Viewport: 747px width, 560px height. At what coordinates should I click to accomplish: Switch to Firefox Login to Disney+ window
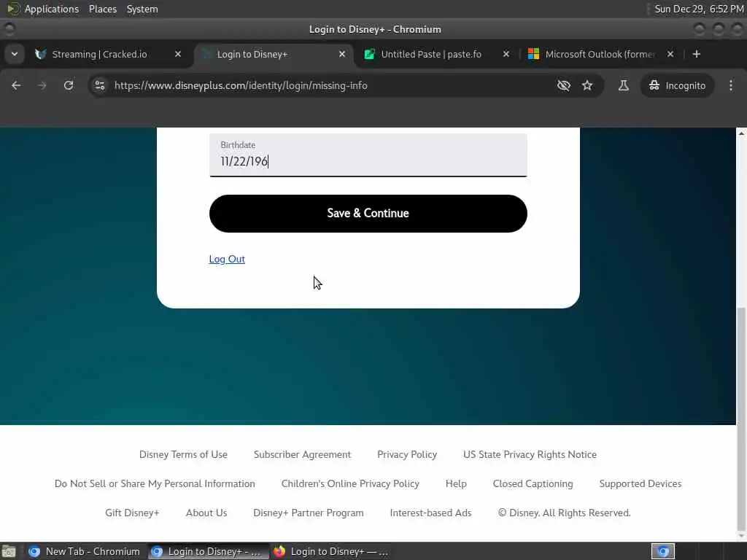(x=332, y=551)
